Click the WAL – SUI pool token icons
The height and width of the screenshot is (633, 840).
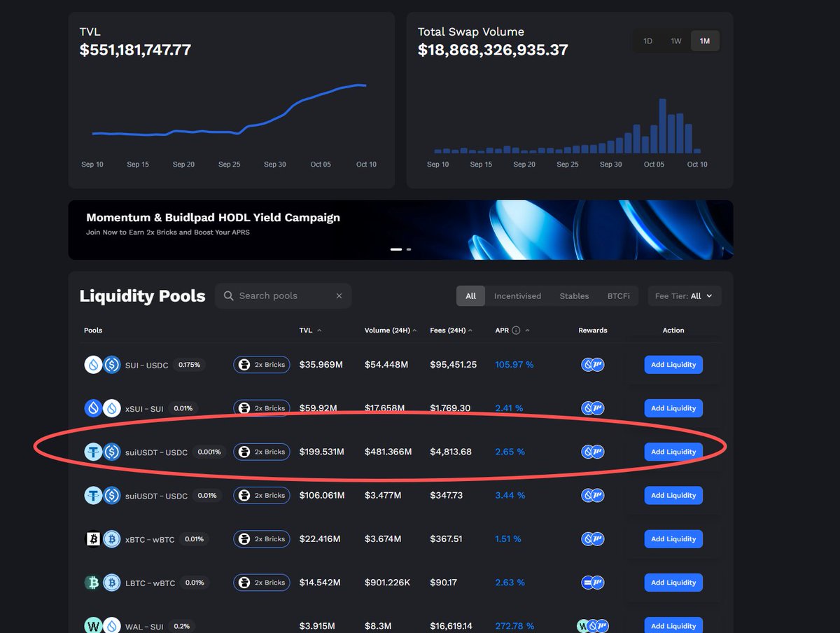click(102, 626)
